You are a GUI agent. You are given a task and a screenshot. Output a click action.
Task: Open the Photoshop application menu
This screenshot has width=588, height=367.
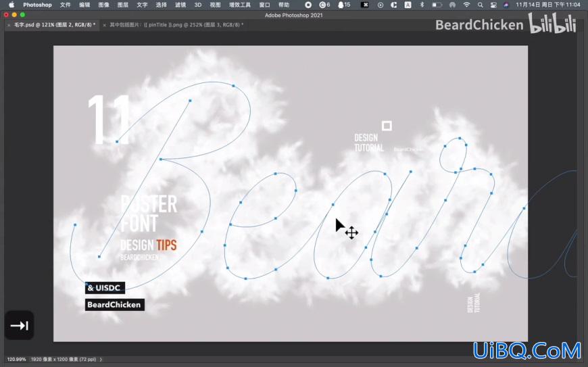click(37, 5)
